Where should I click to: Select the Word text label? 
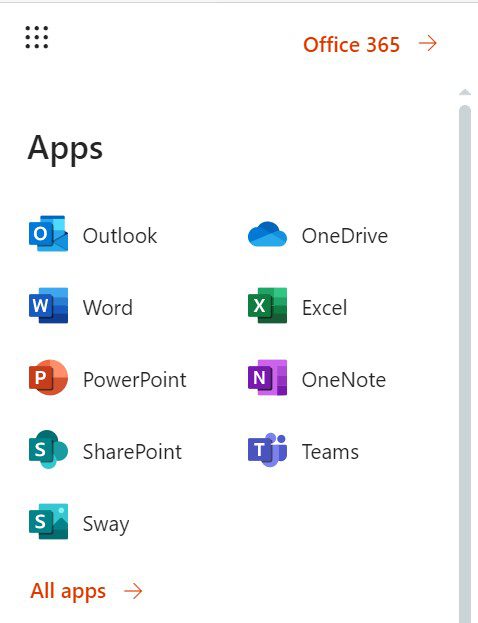tap(108, 308)
